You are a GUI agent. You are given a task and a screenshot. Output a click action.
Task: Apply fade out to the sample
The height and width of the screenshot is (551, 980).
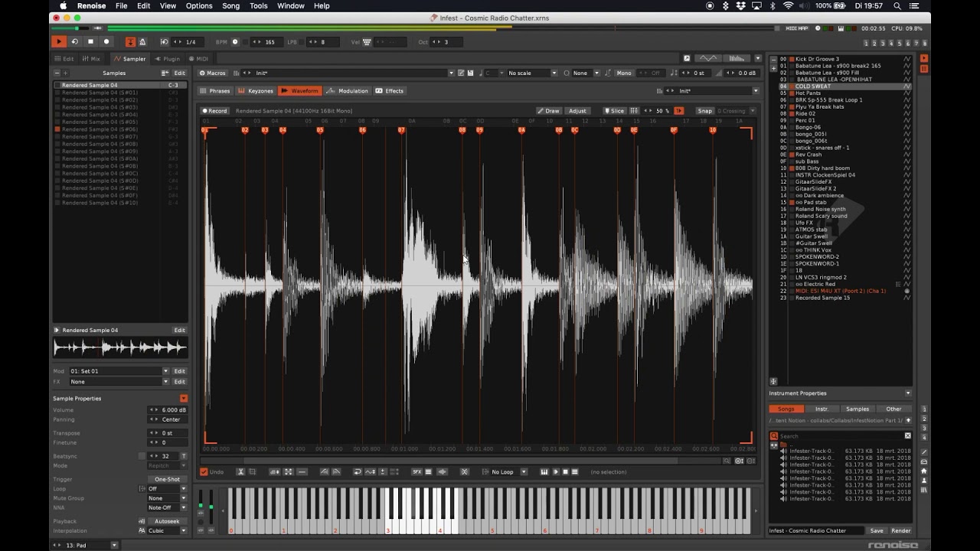(x=336, y=471)
